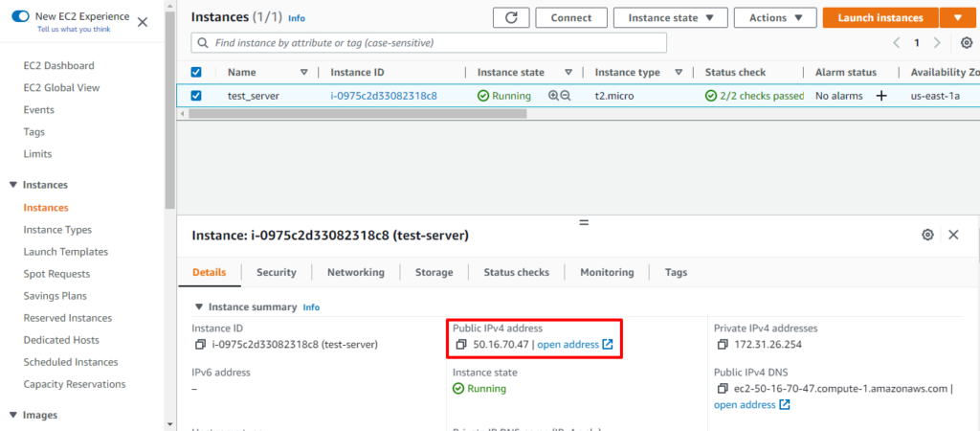Open Launch Templates in sidebar
980x431 pixels.
pyautogui.click(x=66, y=252)
